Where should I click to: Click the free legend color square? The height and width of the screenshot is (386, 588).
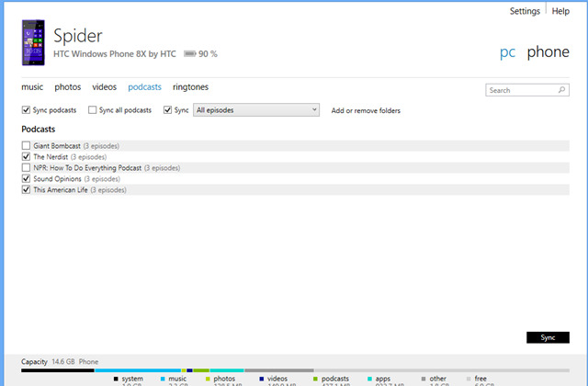pos(469,379)
